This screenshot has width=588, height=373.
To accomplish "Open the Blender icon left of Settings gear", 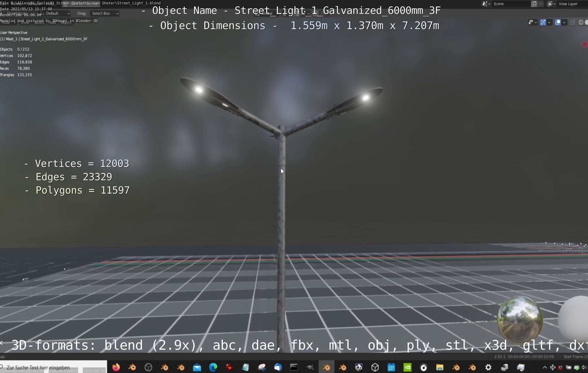I will coord(472,367).
